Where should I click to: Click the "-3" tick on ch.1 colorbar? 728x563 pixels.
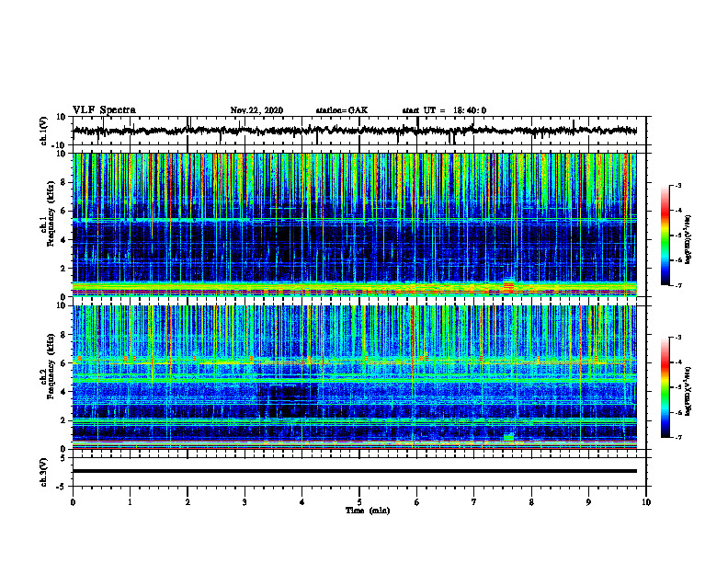click(x=678, y=185)
